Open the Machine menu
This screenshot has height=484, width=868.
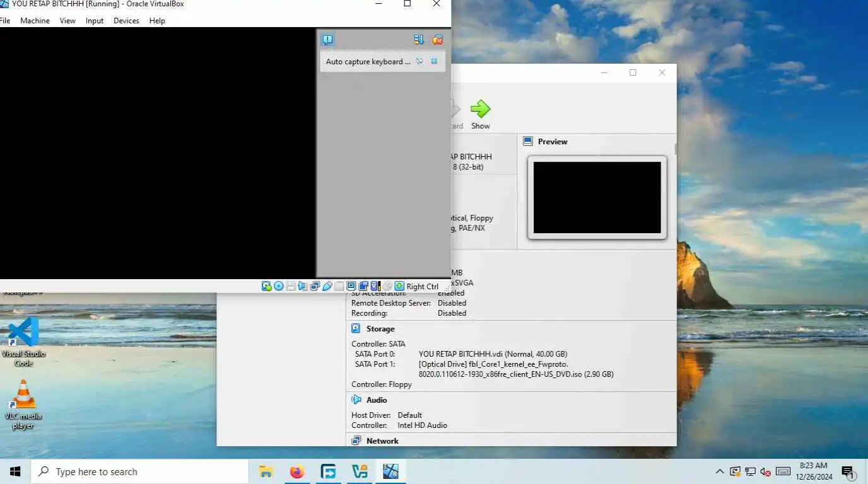coord(35,21)
